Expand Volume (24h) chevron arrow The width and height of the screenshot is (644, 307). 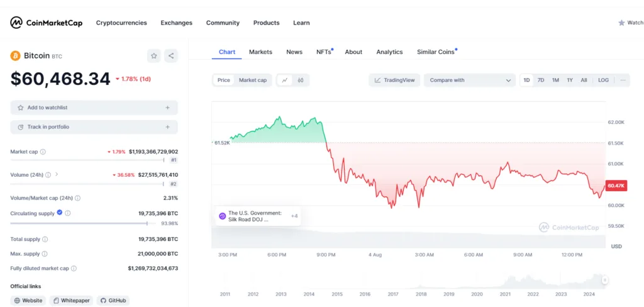57,174
